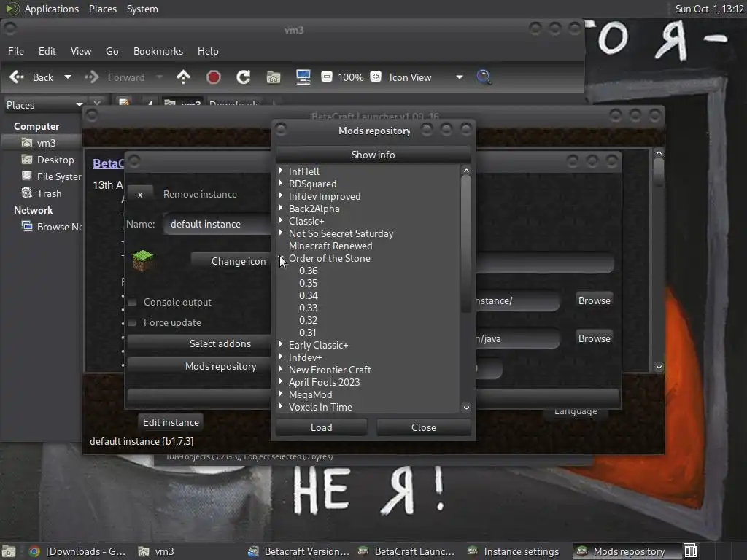Click the grass block instance icon
This screenshot has height=560, width=747.
[142, 260]
